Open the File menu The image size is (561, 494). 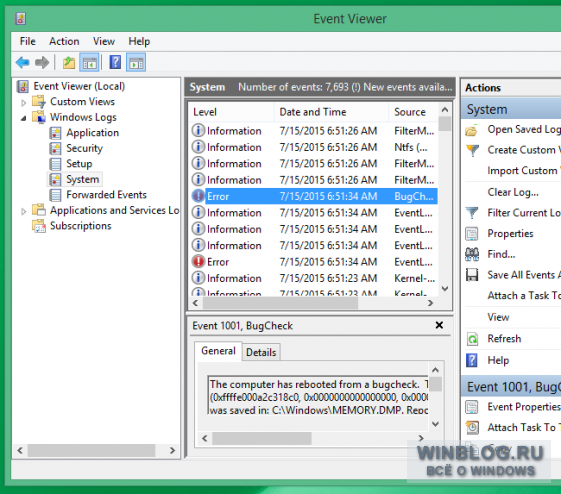[x=28, y=41]
